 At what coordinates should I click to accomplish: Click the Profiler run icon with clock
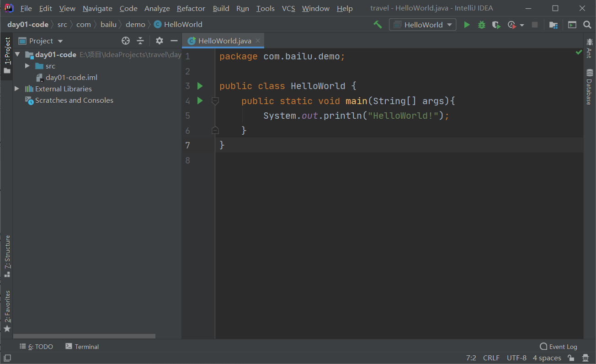click(x=512, y=25)
